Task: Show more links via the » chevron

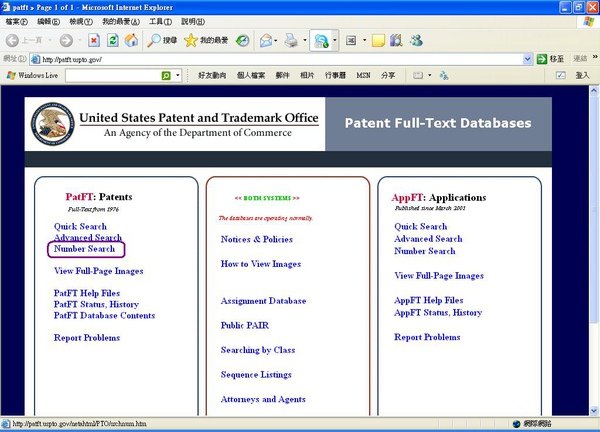Action: [x=595, y=57]
